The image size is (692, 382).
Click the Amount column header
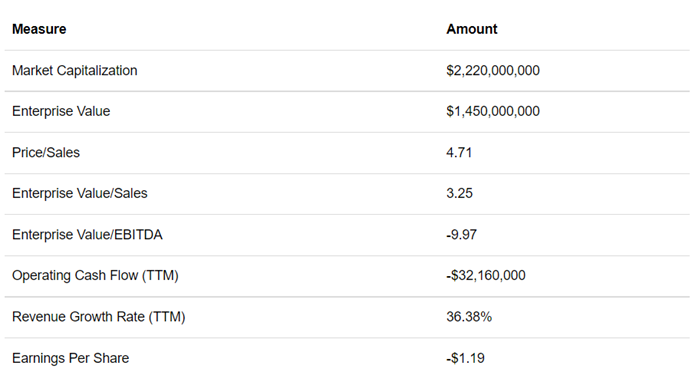coord(471,29)
